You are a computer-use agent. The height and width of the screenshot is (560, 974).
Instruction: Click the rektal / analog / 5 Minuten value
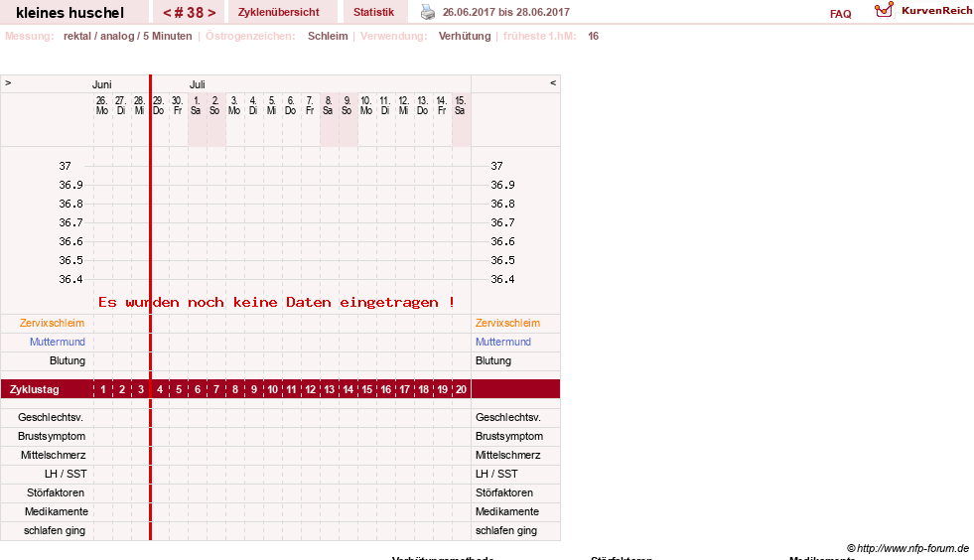127,36
